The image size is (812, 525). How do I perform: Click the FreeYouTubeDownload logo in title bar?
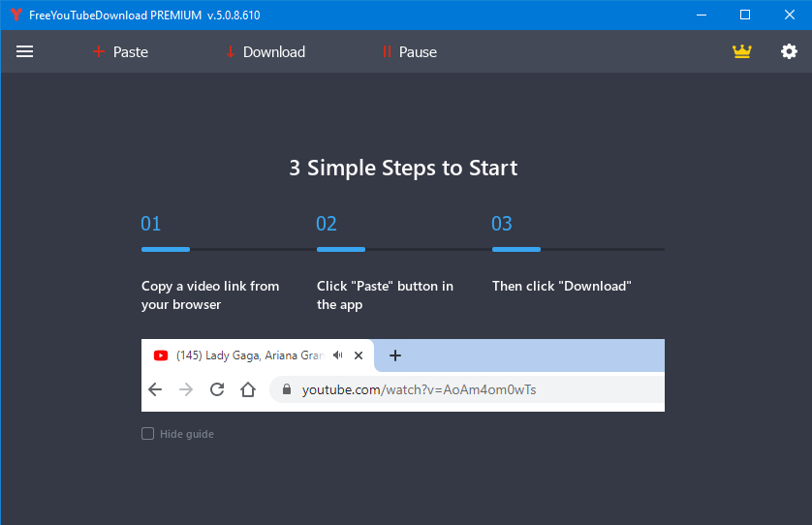(x=16, y=15)
